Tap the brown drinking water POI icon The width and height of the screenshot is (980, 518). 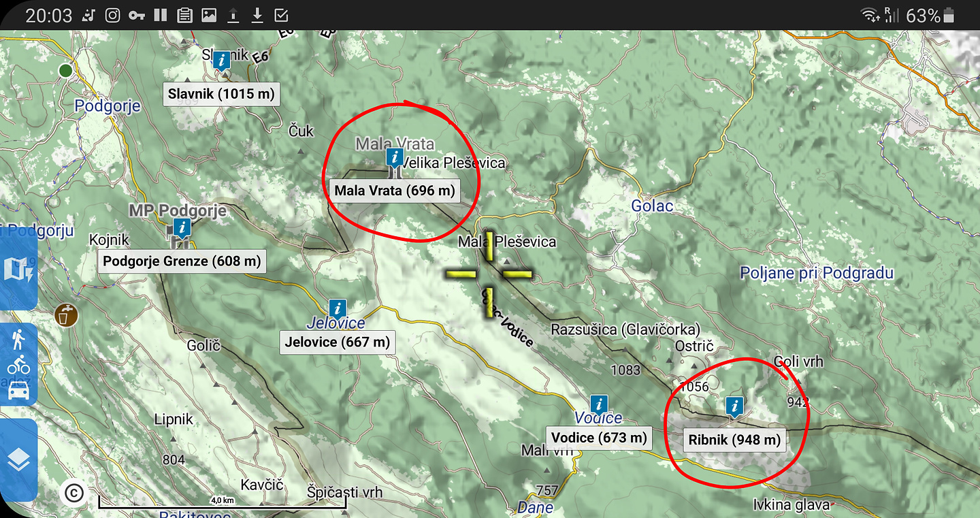pyautogui.click(x=67, y=315)
